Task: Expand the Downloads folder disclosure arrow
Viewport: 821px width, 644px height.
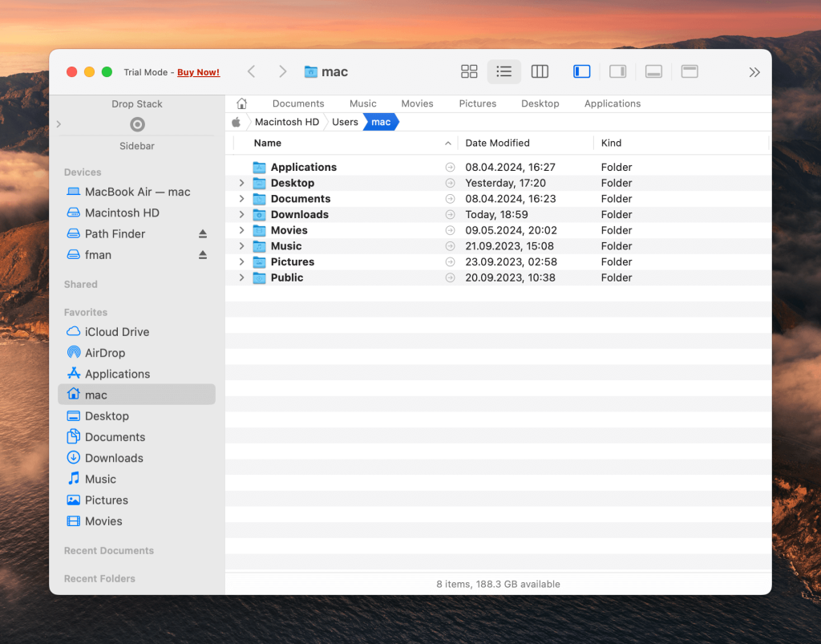Action: tap(241, 215)
